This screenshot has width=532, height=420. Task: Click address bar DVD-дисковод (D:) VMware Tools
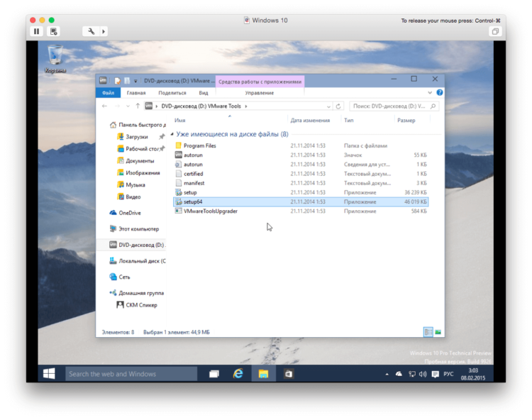coord(201,106)
